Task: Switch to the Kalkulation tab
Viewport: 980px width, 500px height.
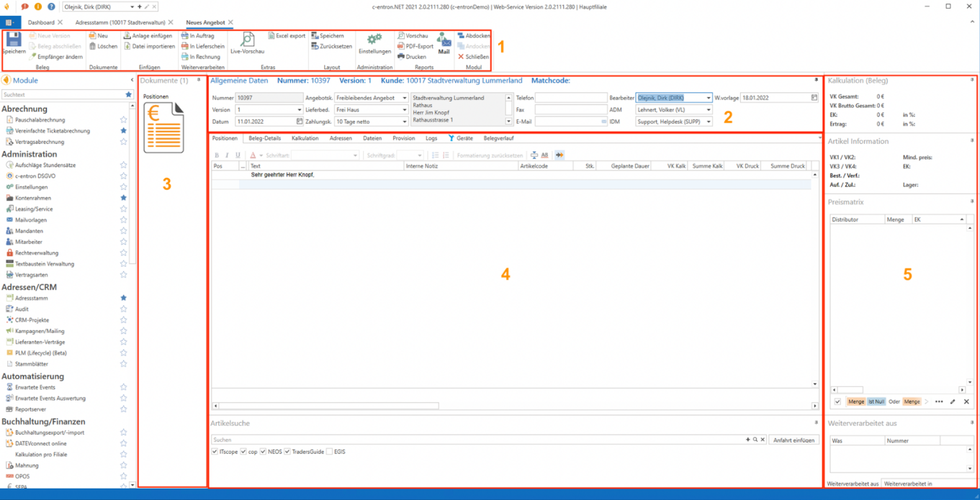Action: (x=305, y=138)
